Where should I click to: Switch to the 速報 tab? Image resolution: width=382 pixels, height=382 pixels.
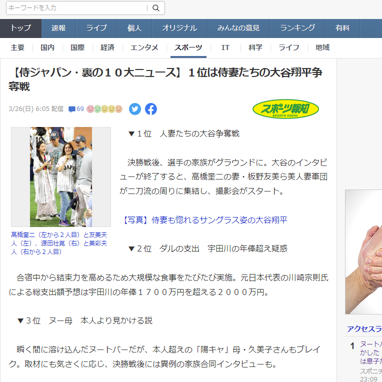tap(59, 28)
